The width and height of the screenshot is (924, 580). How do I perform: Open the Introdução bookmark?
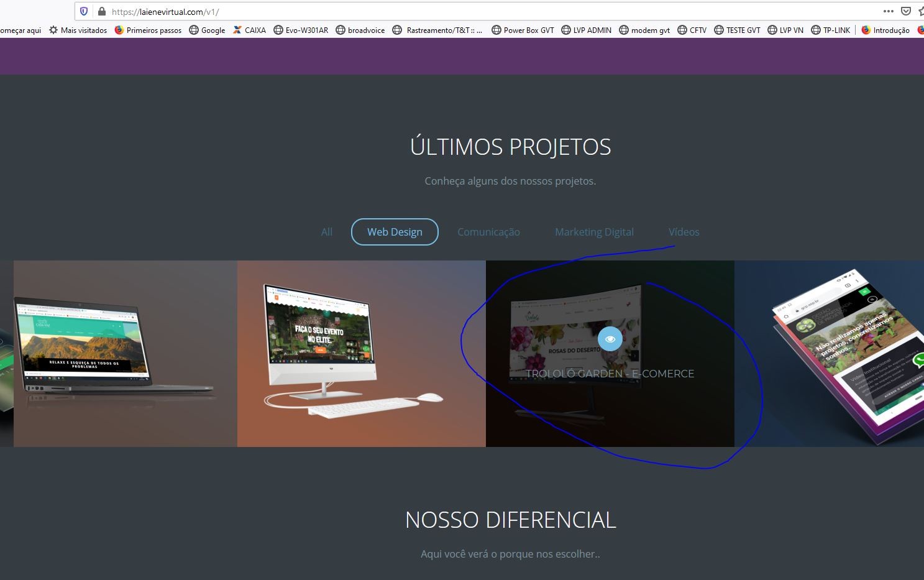pyautogui.click(x=885, y=30)
